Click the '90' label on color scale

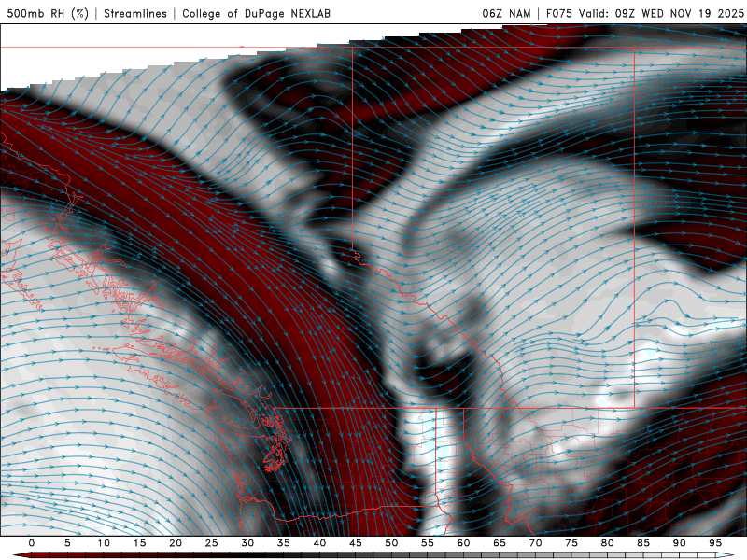pos(680,543)
